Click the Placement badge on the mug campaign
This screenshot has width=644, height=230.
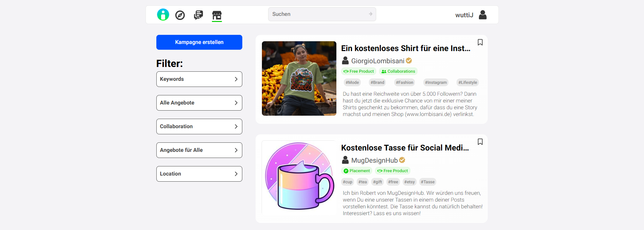(x=357, y=170)
